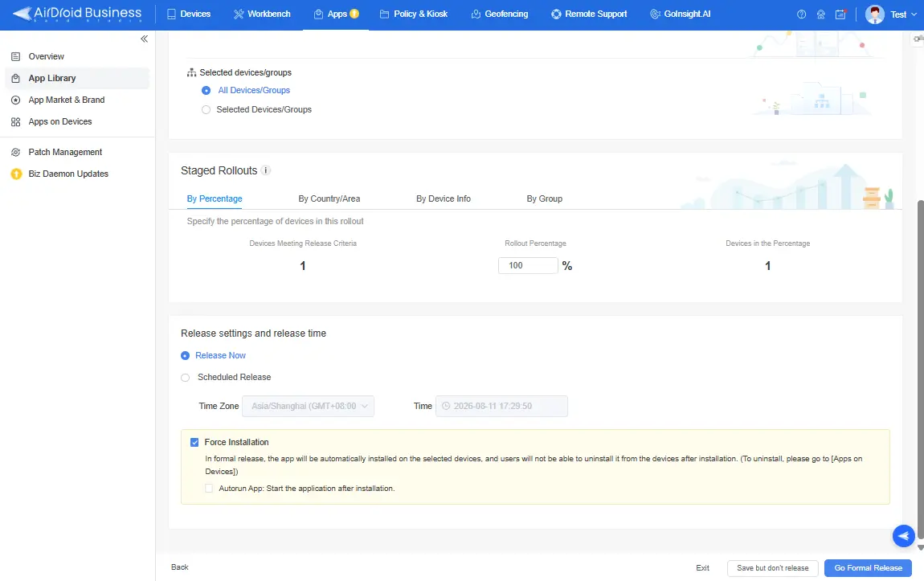
Task: Select the Selected Devices/Groups radio button
Action: tap(206, 109)
